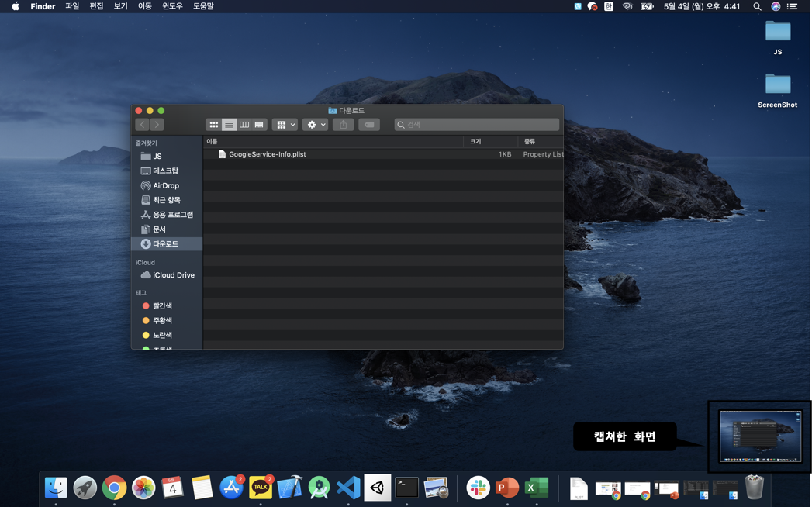The width and height of the screenshot is (812, 507).
Task: Sort by the 종류 column header
Action: click(x=541, y=141)
